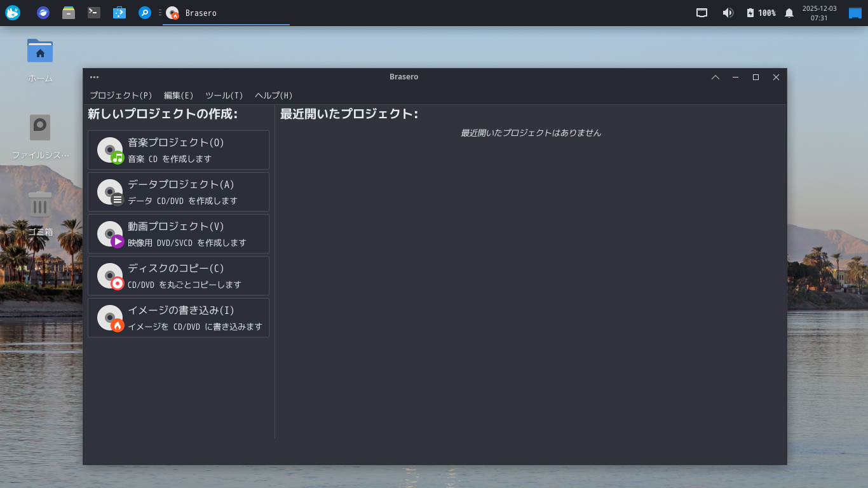Image resolution: width=868 pixels, height=488 pixels.
Task: Click the 最近開いたプロジェクトはありません message
Action: (x=531, y=133)
